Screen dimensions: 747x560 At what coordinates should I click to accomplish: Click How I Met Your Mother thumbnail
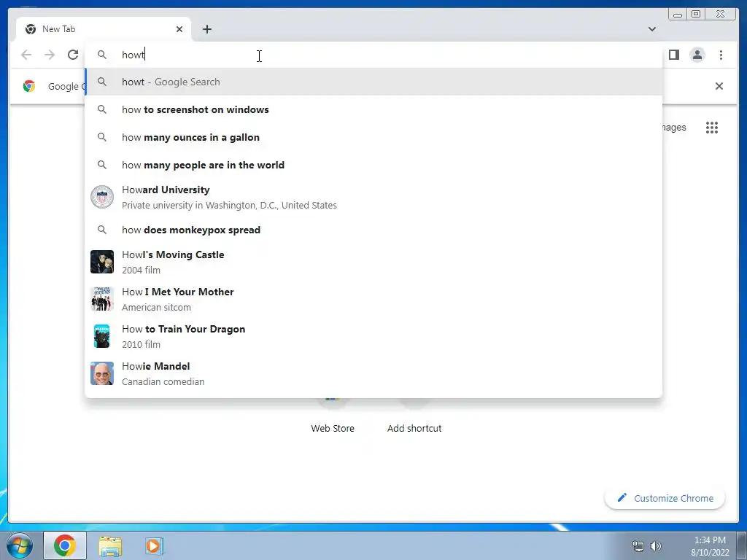pyautogui.click(x=102, y=299)
